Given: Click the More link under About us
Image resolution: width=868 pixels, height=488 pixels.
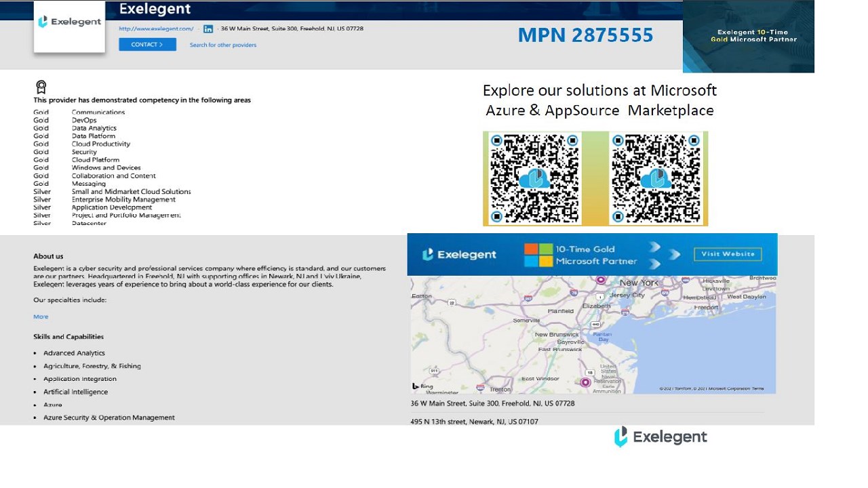Looking at the screenshot, I should tap(41, 317).
